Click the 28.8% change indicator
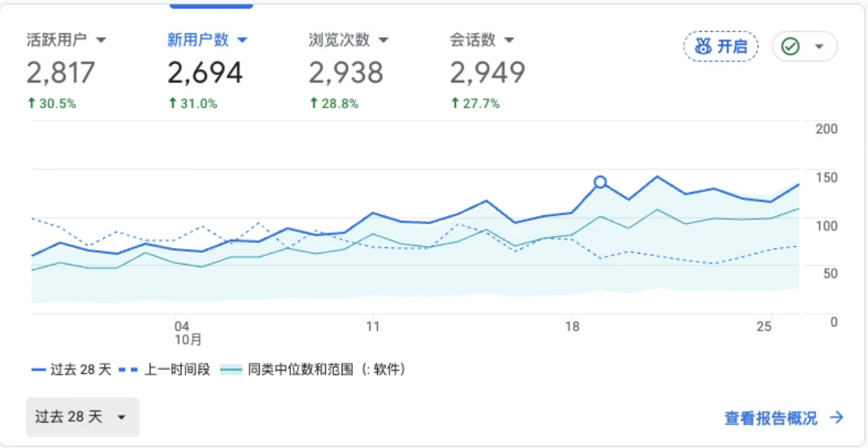This screenshot has height=448, width=868. click(334, 103)
